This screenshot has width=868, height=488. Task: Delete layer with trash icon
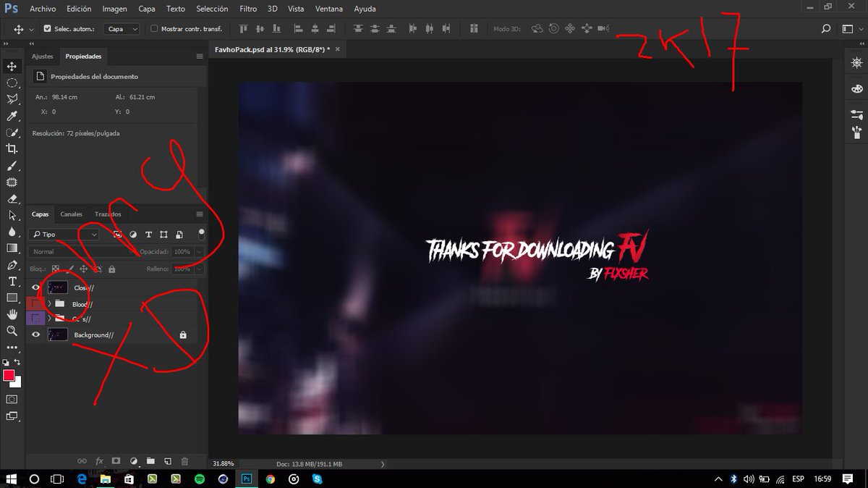(184, 461)
